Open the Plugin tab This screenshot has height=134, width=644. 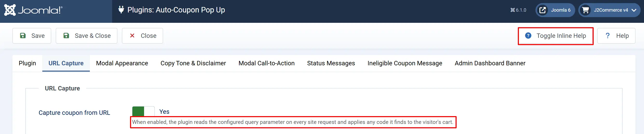27,63
